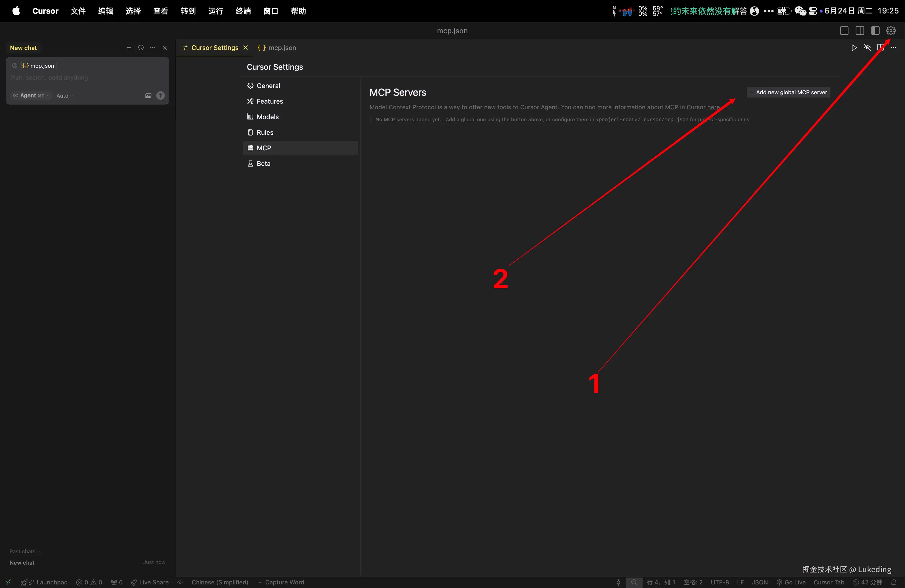The image size is (905, 588).
Task: Open the Agent mode dropdown
Action: [31, 96]
